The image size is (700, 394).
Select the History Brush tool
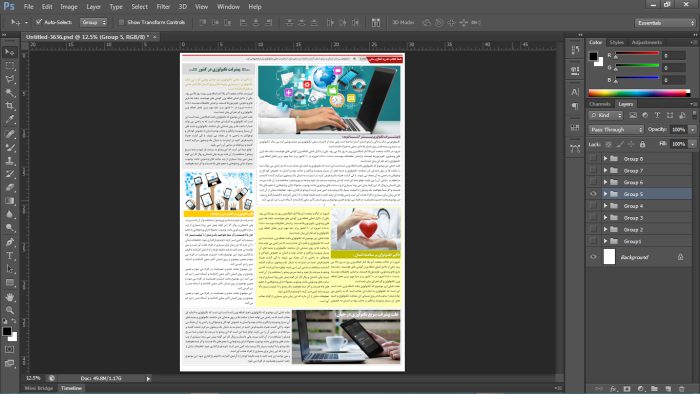(x=9, y=174)
